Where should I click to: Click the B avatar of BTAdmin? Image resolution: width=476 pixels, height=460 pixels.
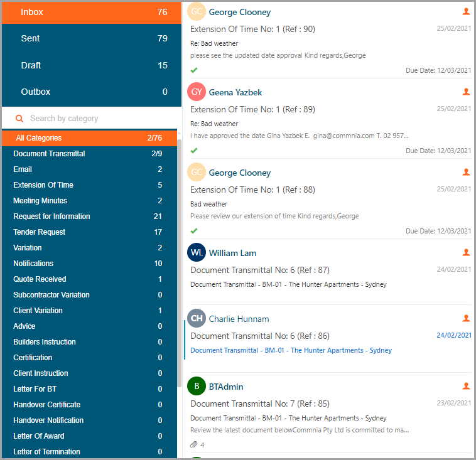(x=197, y=386)
